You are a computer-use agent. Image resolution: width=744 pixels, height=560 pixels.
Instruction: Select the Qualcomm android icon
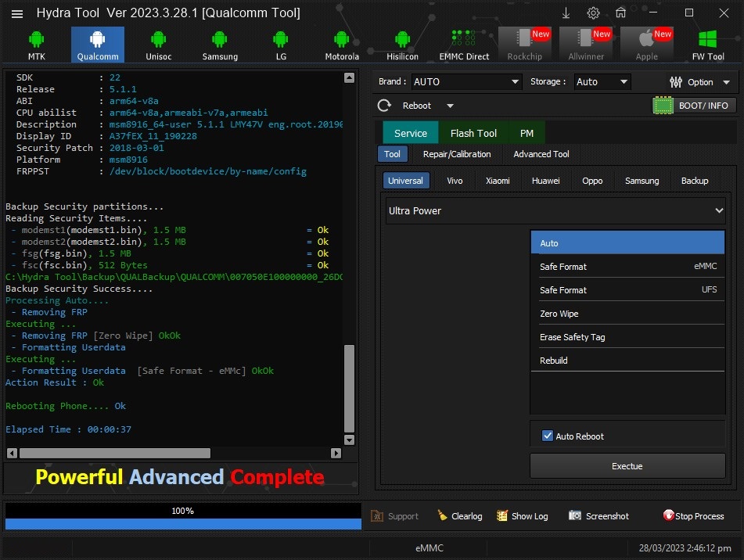click(98, 39)
